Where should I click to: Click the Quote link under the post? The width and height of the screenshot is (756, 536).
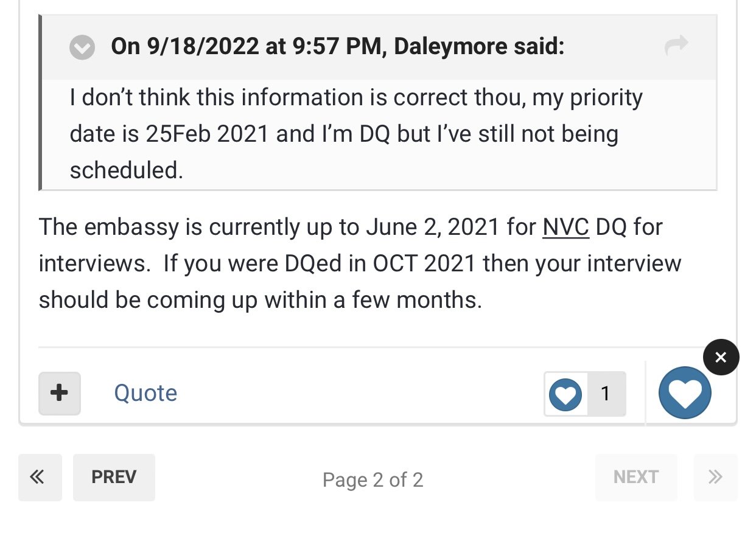click(x=145, y=393)
